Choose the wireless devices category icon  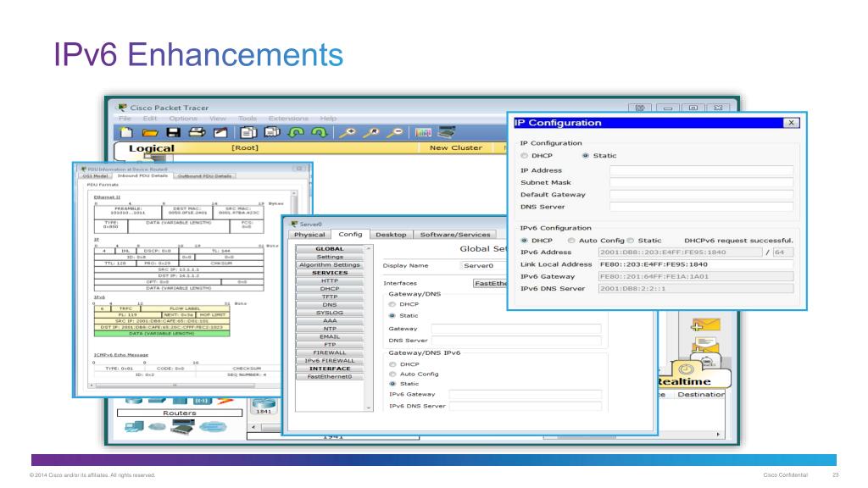pyautogui.click(x=202, y=401)
